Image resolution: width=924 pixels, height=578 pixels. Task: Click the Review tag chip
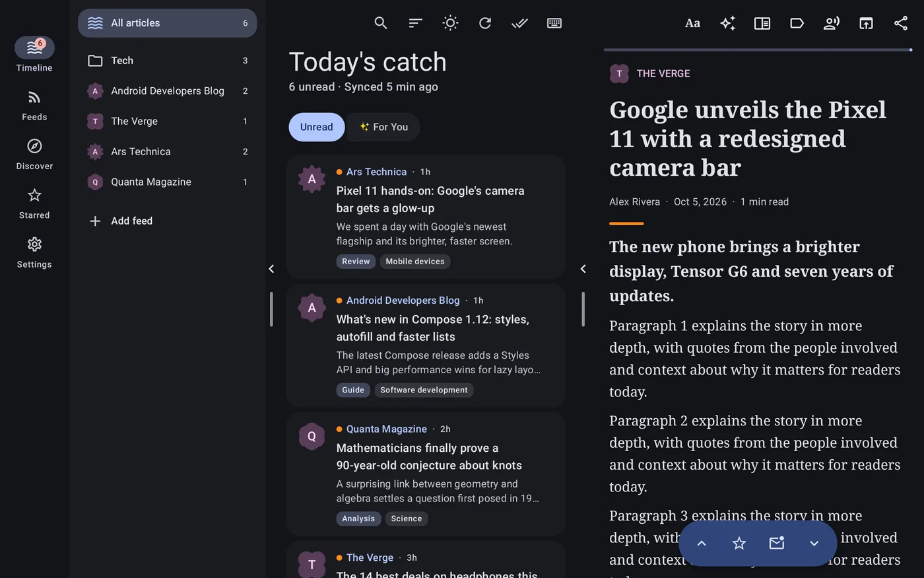pos(356,262)
